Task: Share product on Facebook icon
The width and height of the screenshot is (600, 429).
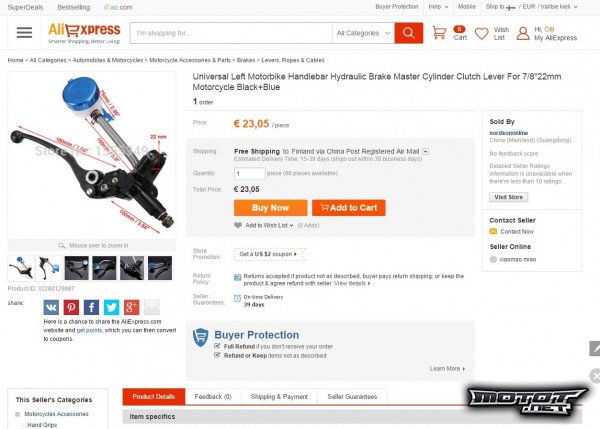Action: [x=91, y=307]
